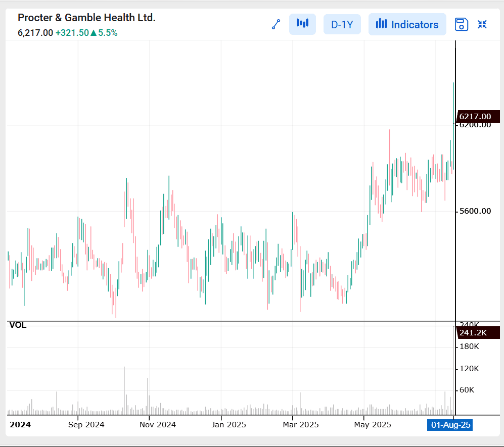Click the +321.50 price change value
Image resolution: width=504 pixels, height=447 pixels.
tap(72, 33)
